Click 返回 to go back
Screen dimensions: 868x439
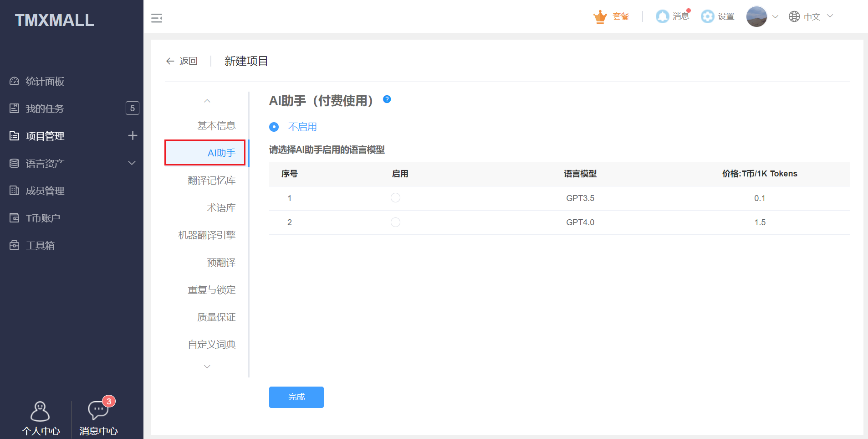click(182, 61)
